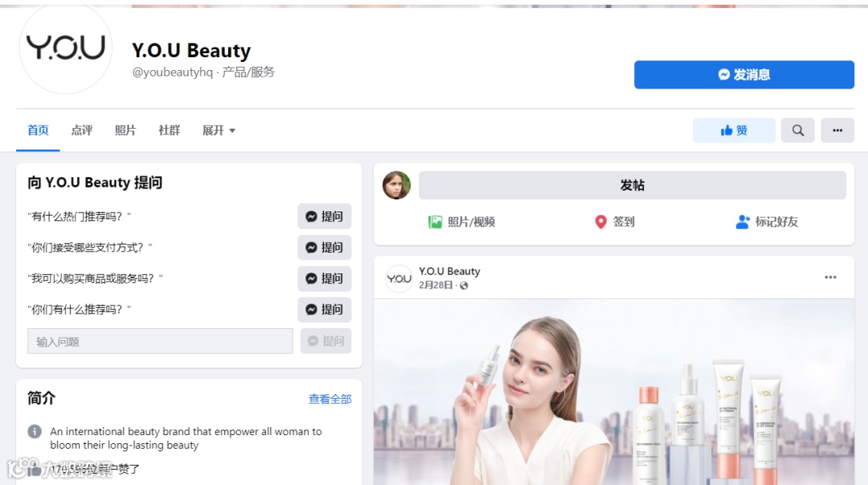Click the red 签到 check-in pin icon
868x485 pixels.
point(599,221)
